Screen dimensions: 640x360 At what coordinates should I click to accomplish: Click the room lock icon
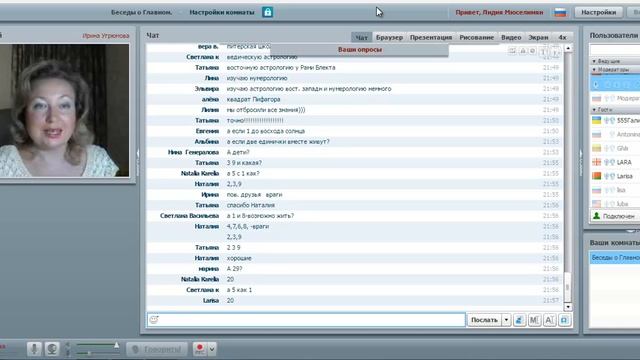coord(268,12)
